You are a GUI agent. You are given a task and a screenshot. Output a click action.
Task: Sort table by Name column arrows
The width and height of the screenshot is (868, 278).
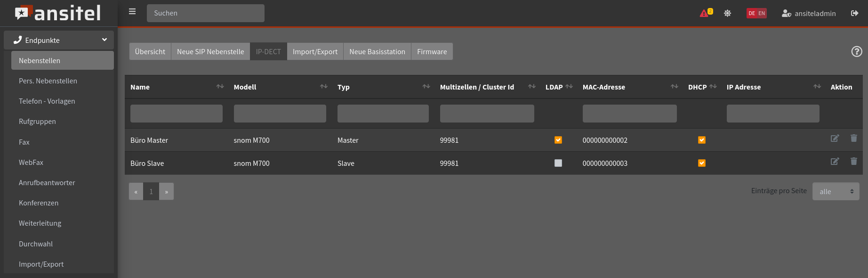coord(220,87)
